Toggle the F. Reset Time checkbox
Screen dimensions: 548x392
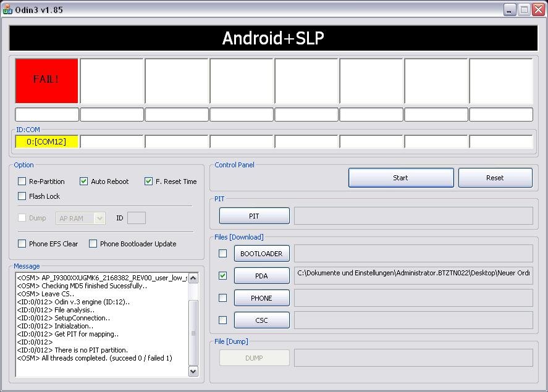tap(148, 181)
